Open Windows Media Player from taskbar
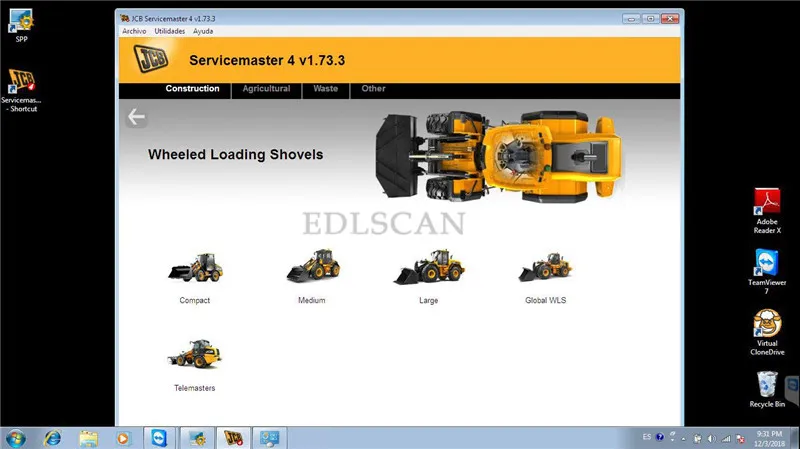 pyautogui.click(x=123, y=438)
